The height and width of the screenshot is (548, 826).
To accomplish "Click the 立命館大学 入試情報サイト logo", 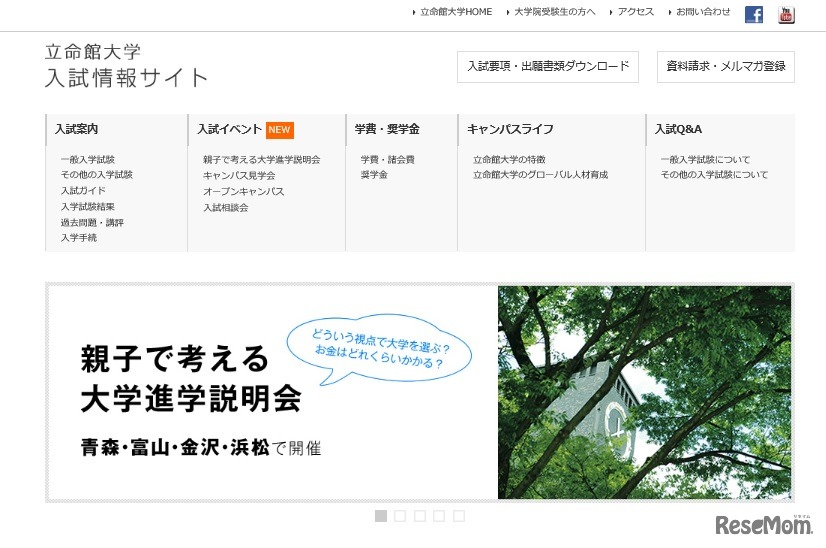I will click(x=126, y=66).
